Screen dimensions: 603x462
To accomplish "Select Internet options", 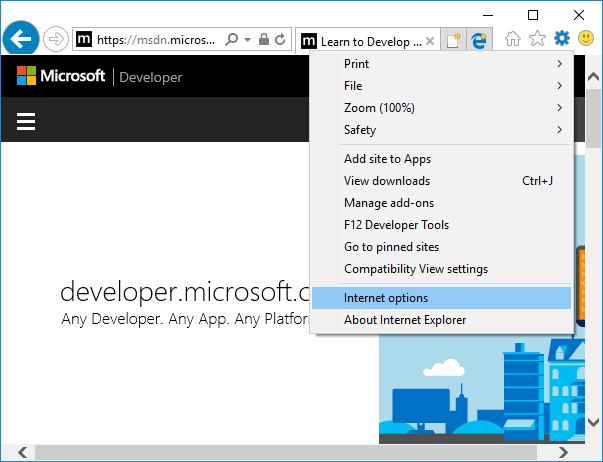I will 441,298.
